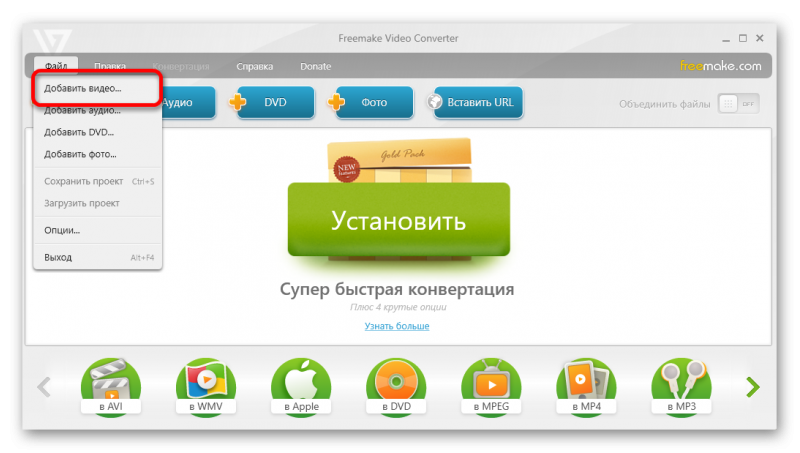Image resolution: width=800 pixels, height=453 pixels.
Task: Select 'Выход' from the Файл menu
Action: [x=97, y=257]
